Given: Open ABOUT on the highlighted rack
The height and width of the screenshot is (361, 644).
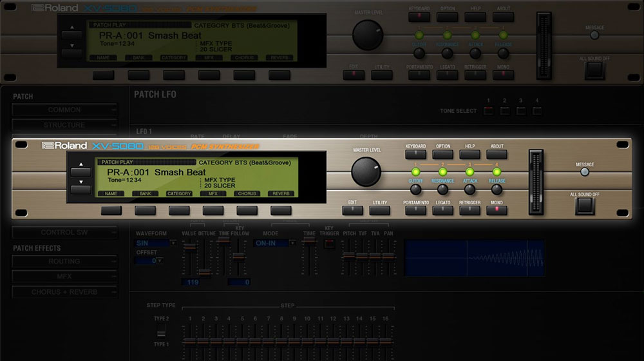Looking at the screenshot, I should pos(497,155).
